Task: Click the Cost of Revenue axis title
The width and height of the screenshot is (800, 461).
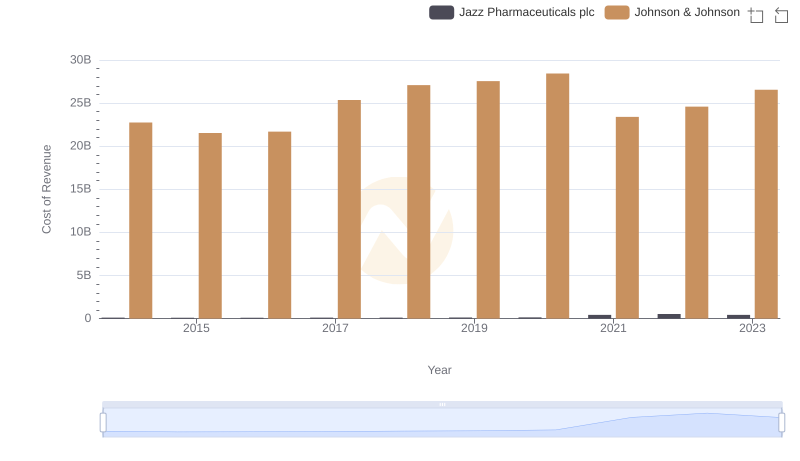Action: tap(46, 189)
